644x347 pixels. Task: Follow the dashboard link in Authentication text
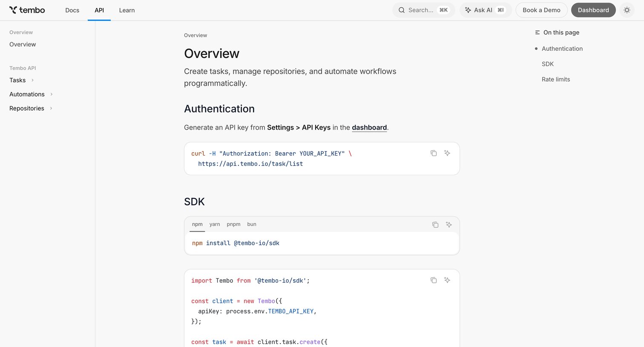[x=369, y=127]
